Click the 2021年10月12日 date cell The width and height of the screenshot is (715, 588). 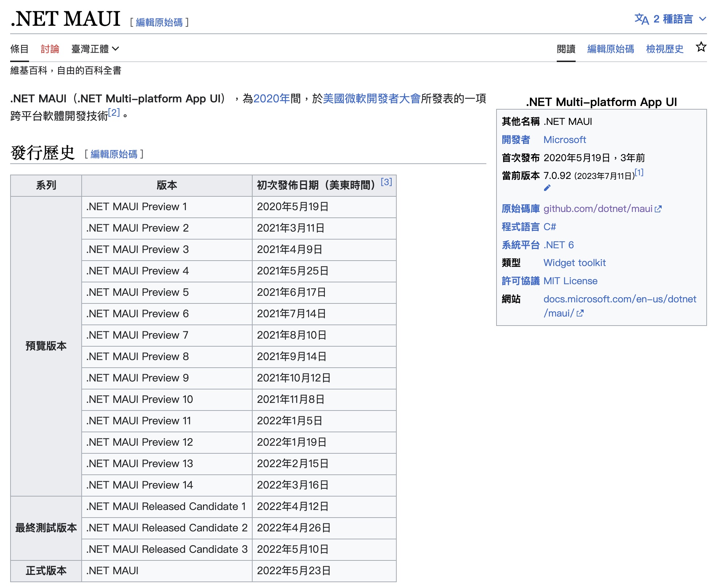pyautogui.click(x=324, y=378)
